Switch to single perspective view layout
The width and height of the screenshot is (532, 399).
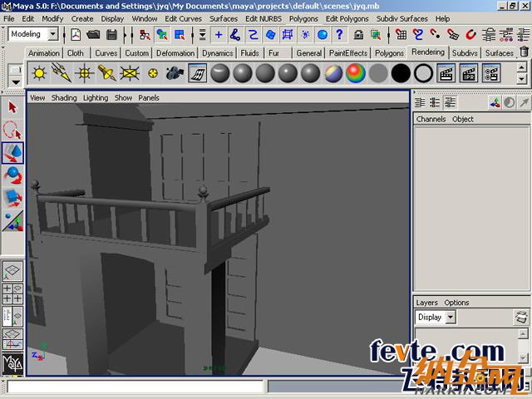tap(12, 271)
